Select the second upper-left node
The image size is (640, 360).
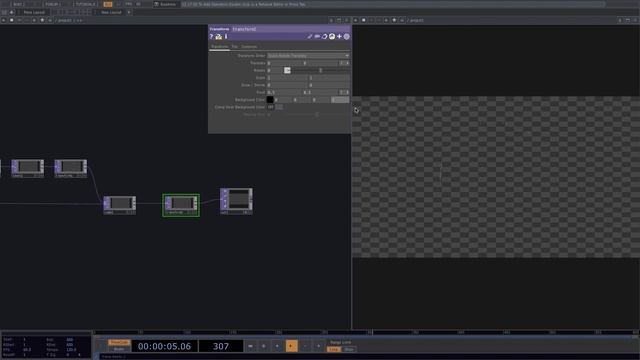pyautogui.click(x=71, y=168)
